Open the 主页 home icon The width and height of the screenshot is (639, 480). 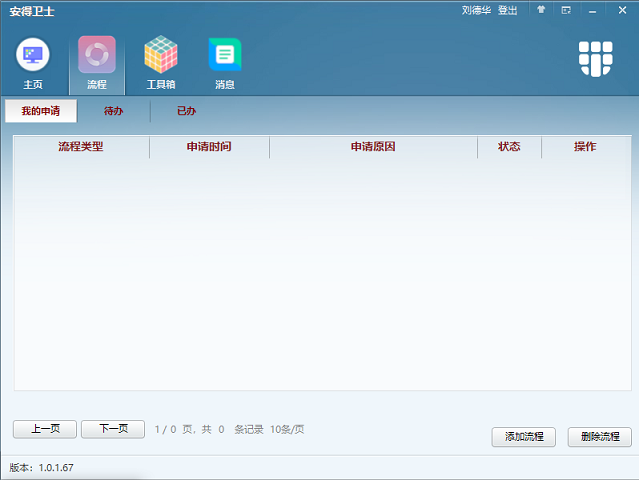[x=33, y=63]
